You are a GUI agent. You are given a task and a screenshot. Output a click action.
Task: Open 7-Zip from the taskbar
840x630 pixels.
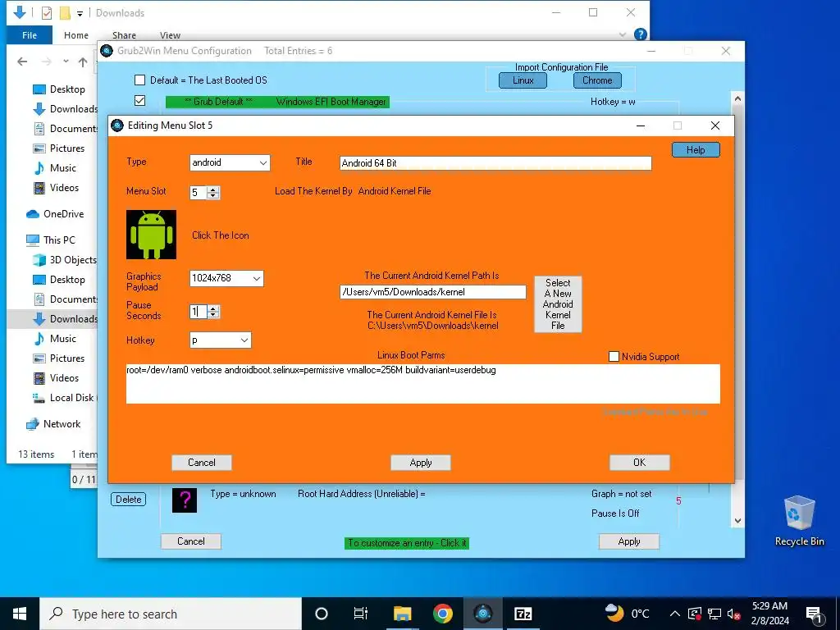(x=523, y=614)
